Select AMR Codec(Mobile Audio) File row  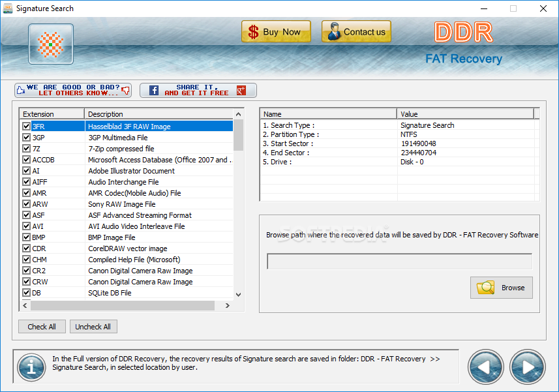click(127, 193)
